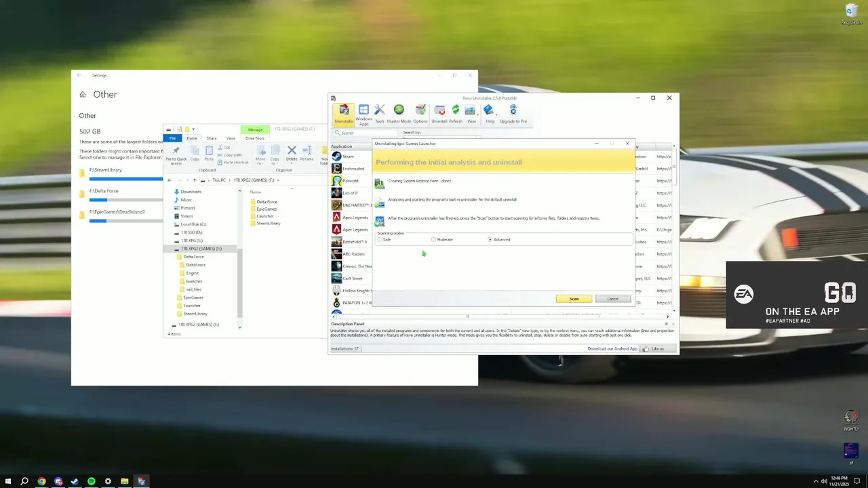Click the Rename ribbon icon
Viewport: 868px width, 488px height.
point(307,154)
